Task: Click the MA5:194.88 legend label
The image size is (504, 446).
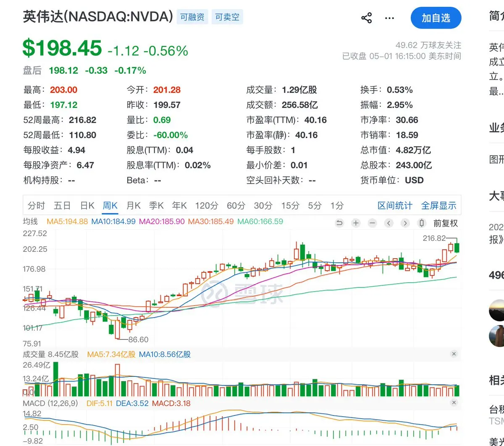Action: pyautogui.click(x=67, y=222)
